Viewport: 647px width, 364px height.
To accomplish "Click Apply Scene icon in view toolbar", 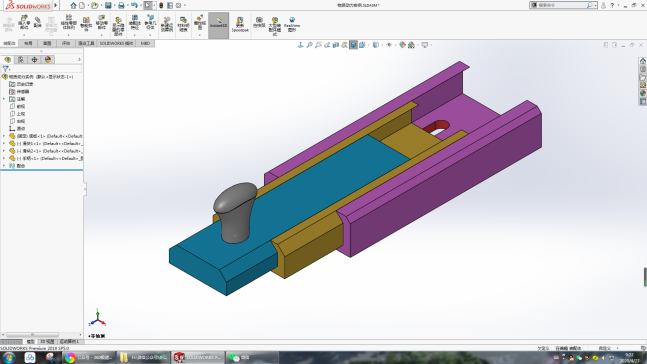I will [411, 45].
